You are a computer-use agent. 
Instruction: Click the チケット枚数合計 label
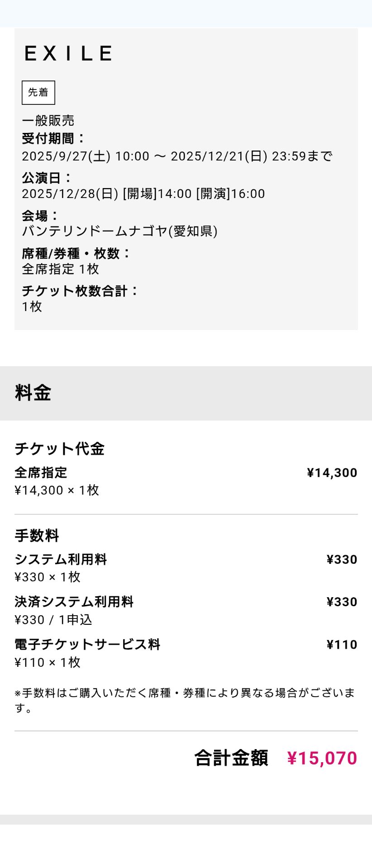pyautogui.click(x=80, y=291)
